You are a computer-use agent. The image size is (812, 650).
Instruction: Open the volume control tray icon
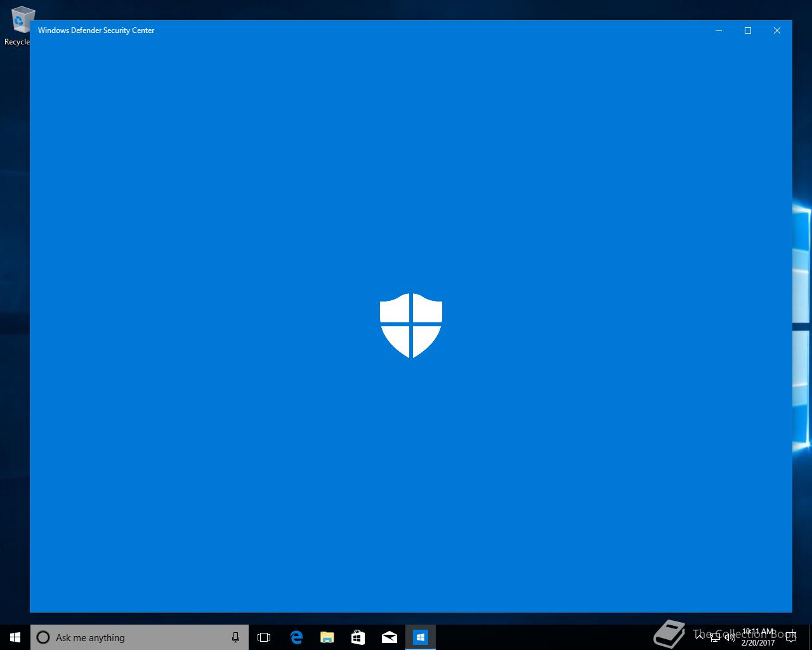click(x=730, y=637)
